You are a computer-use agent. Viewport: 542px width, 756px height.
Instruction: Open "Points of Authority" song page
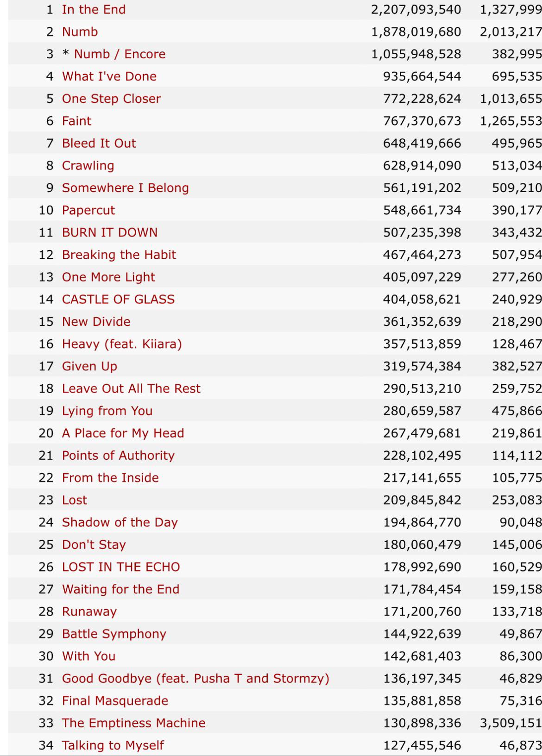(118, 456)
